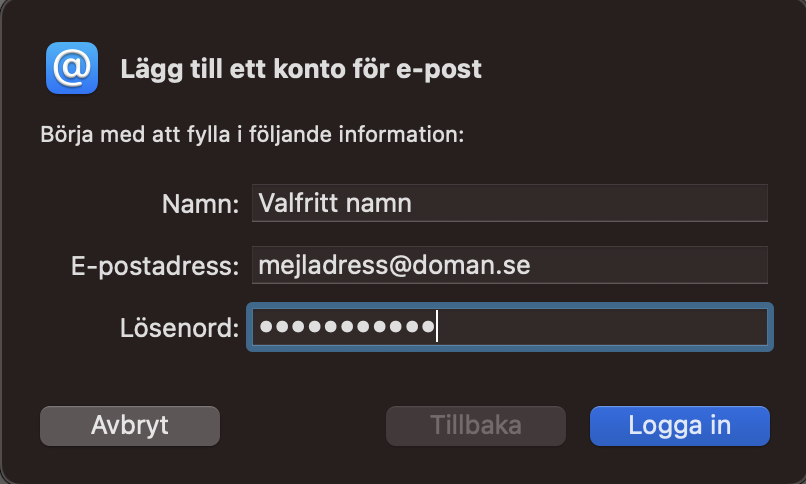Screen dimensions: 806x484
Task: Click the greyed-out Tillbaka button
Action: pyautogui.click(x=475, y=426)
